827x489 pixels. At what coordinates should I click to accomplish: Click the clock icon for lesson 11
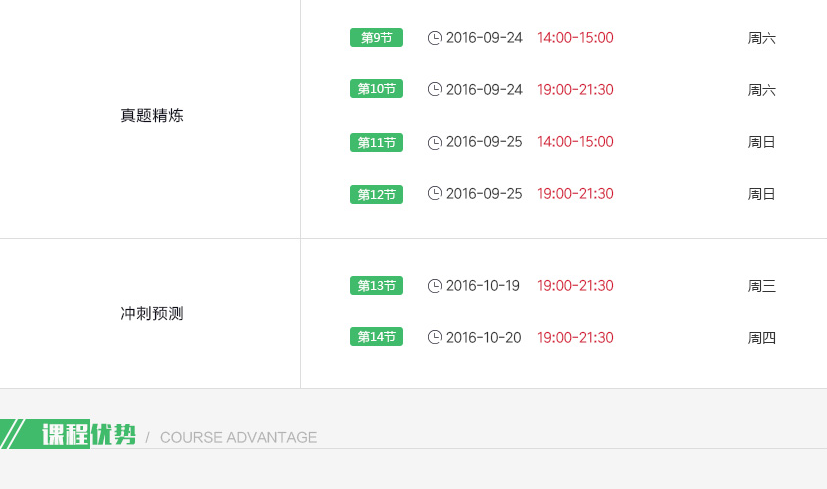click(x=434, y=142)
